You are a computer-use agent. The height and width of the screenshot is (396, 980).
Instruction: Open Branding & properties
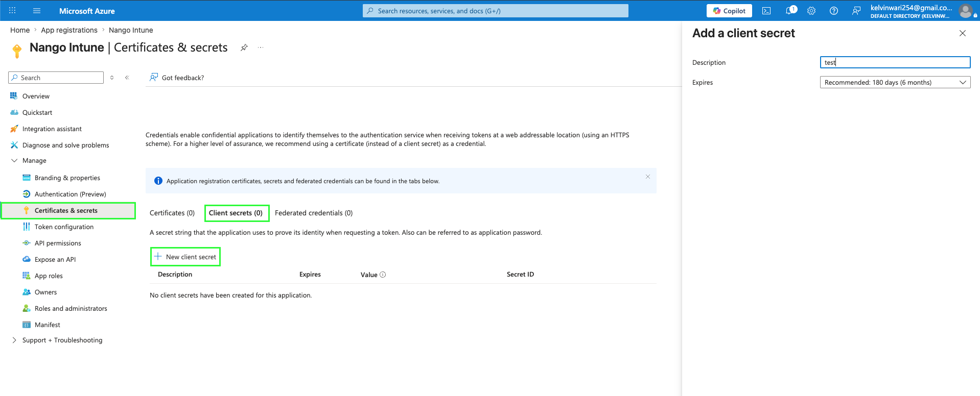coord(67,178)
